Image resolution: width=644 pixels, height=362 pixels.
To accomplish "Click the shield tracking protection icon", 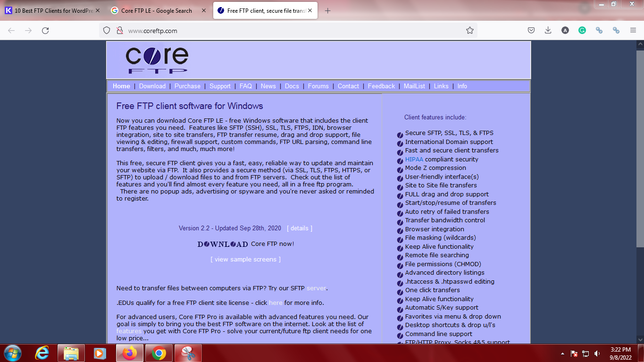I will pos(107,30).
